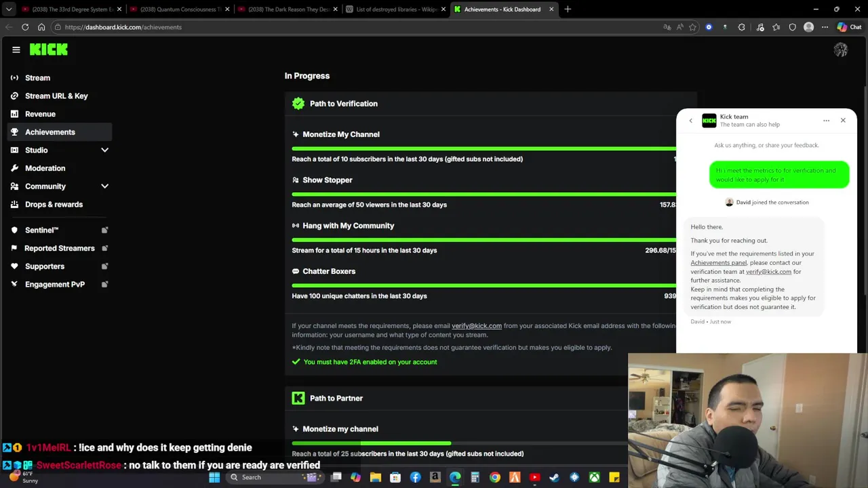
Task: Click Chatter Boxers progress bar
Action: coord(484,285)
